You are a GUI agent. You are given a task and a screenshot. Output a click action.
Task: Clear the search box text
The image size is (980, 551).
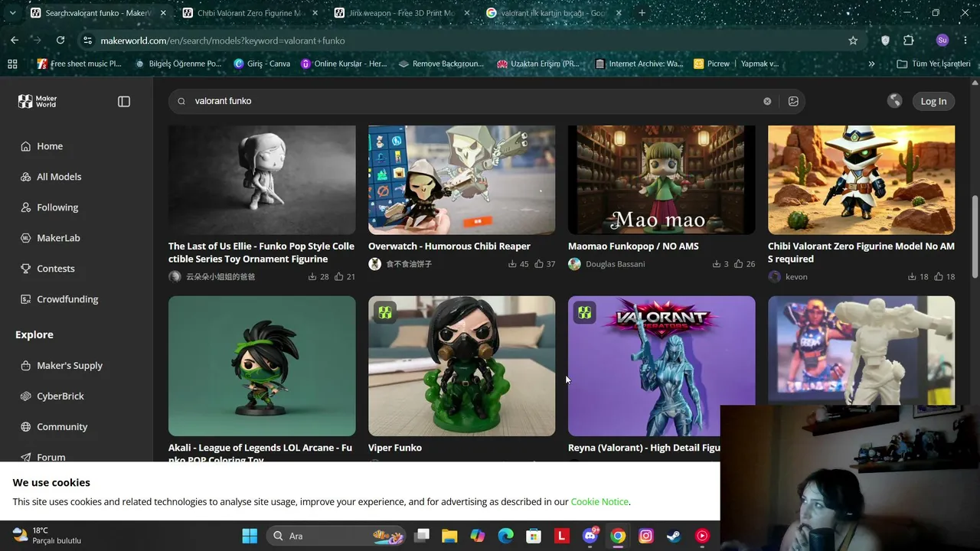(767, 101)
